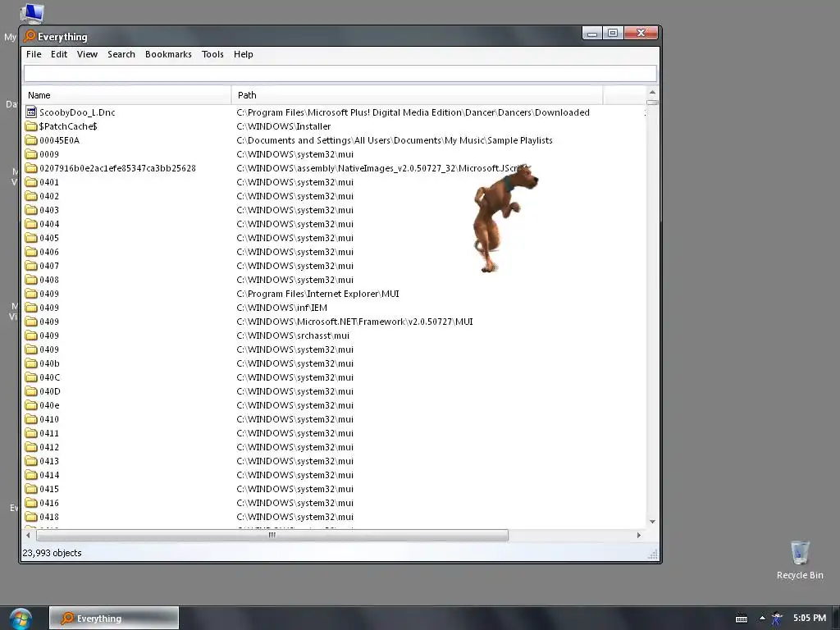Select the 0403 folder icon

(x=31, y=210)
